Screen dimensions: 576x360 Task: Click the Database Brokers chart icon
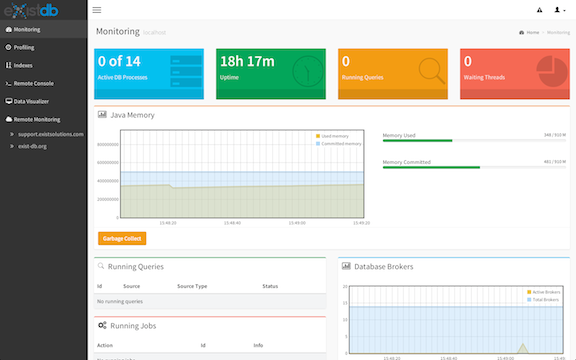pyautogui.click(x=346, y=266)
